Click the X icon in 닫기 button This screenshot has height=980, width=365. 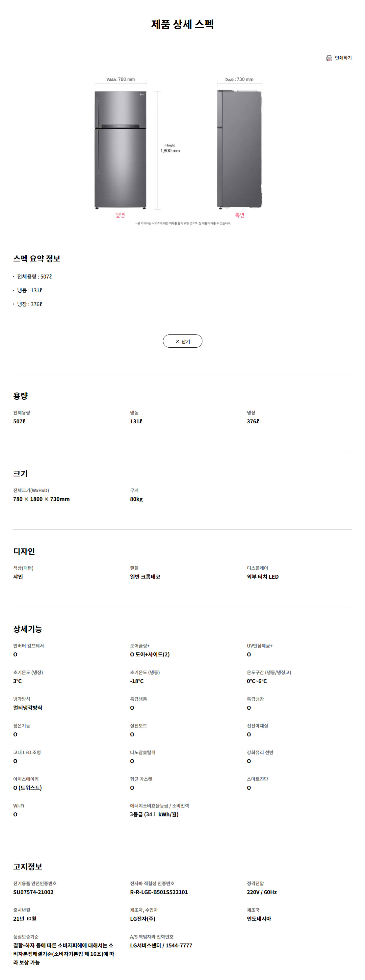(177, 342)
